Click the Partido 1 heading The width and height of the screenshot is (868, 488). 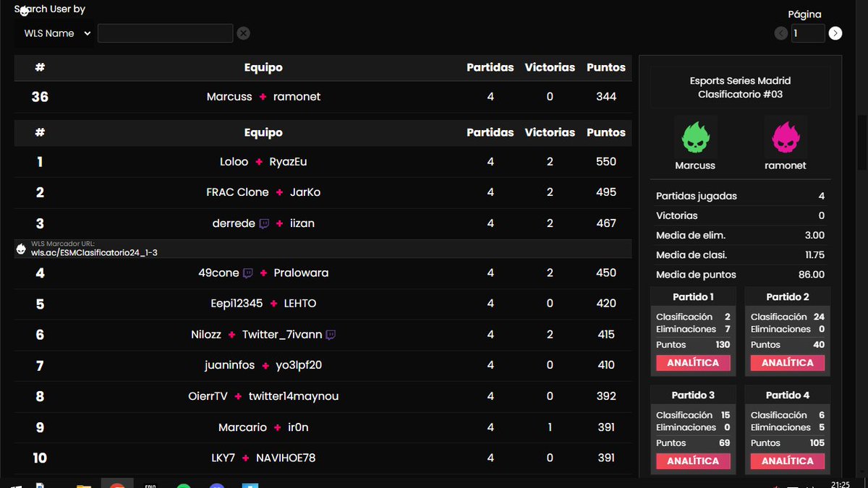tap(693, 296)
